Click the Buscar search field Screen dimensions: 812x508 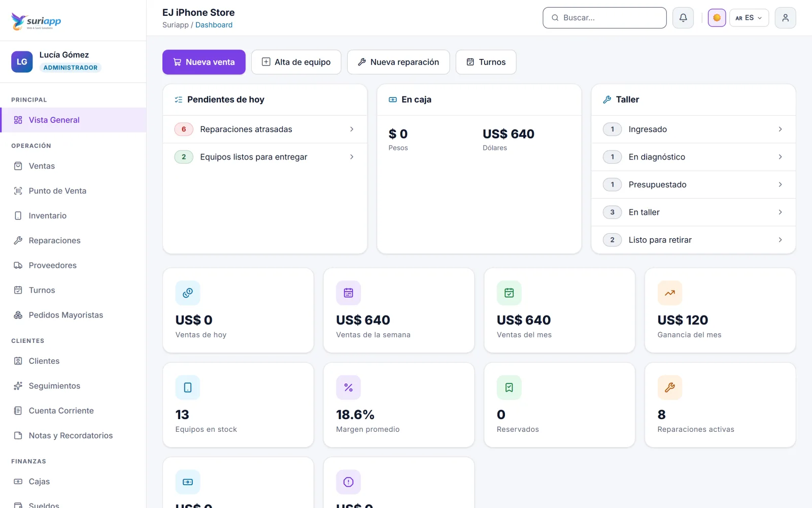[x=604, y=18]
